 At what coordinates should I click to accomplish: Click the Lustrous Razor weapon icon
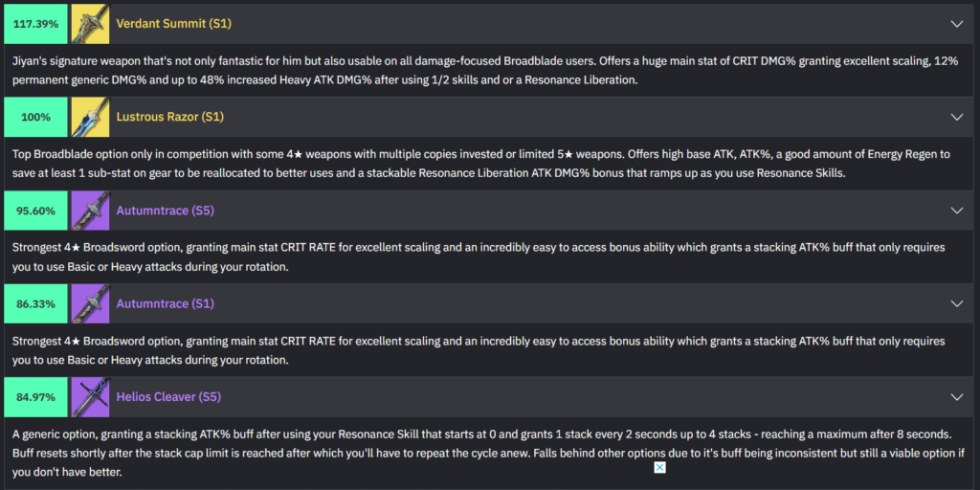[90, 117]
